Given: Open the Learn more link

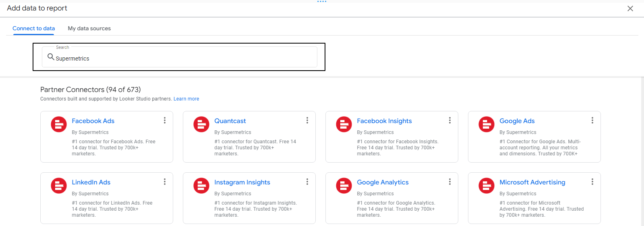Looking at the screenshot, I should (x=186, y=99).
